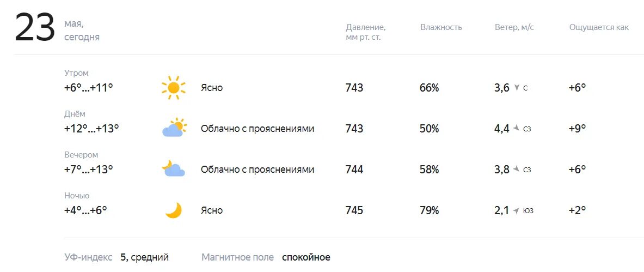Click the southwest wind arrow beside 2,1
This screenshot has width=644, height=272.
point(517,210)
